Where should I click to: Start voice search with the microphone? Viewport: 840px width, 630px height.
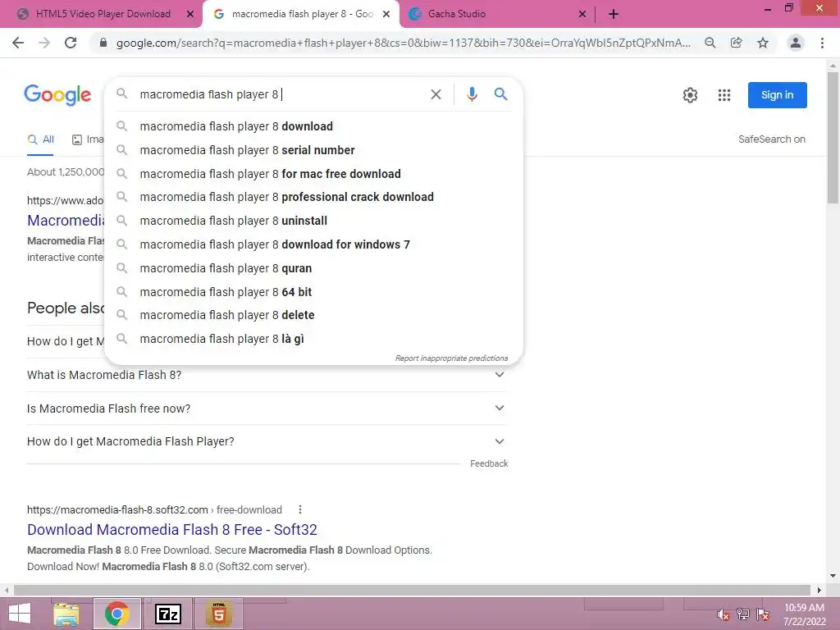click(472, 94)
